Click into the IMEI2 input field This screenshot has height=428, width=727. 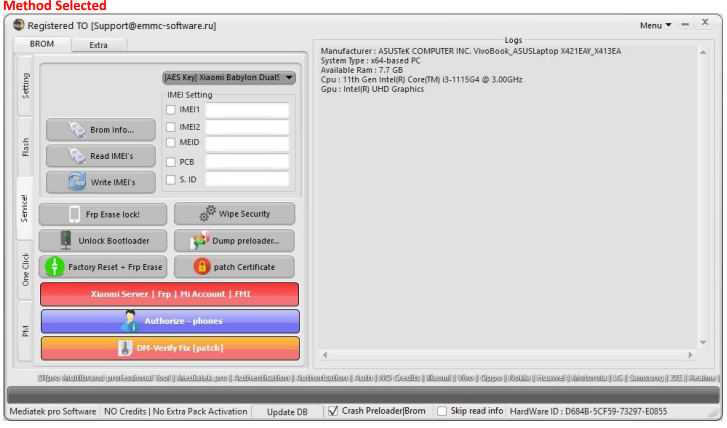(247, 127)
